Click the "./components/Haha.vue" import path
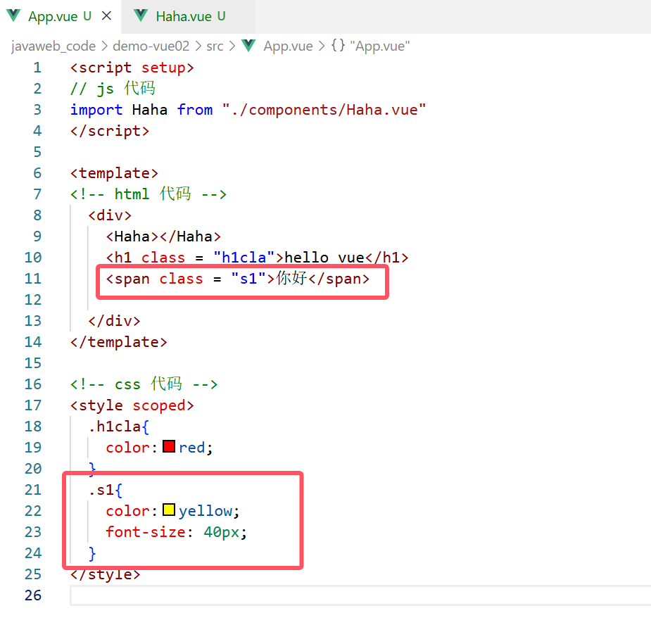The image size is (651, 644). point(324,110)
